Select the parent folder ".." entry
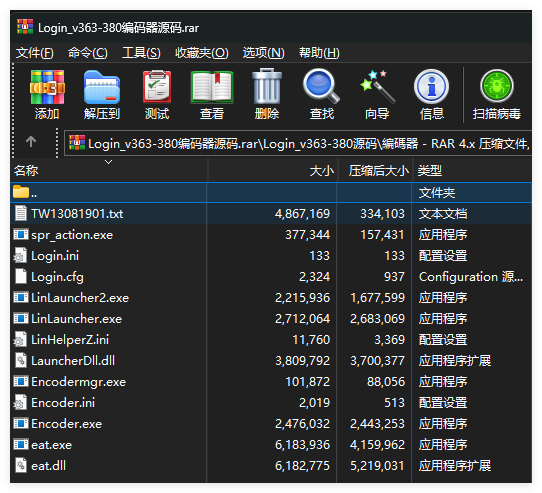 click(x=271, y=193)
